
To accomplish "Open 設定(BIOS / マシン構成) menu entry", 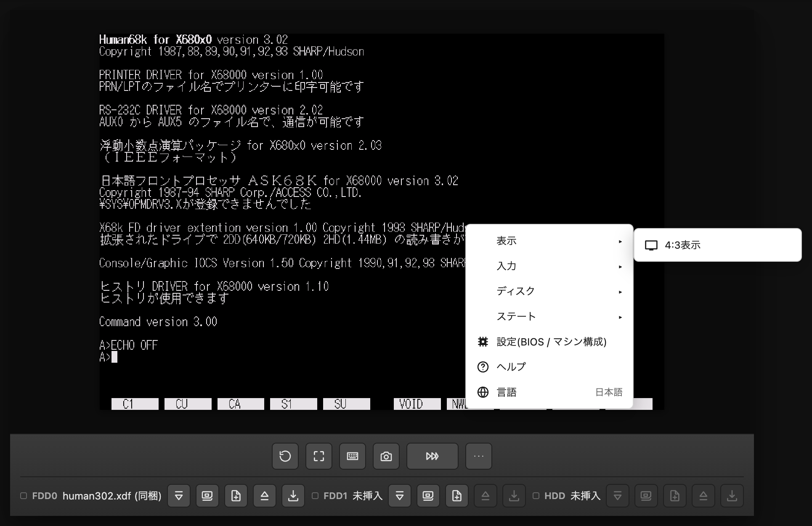I will [549, 342].
